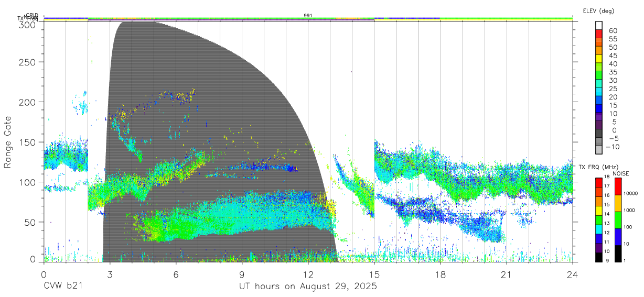Screen dimensions: 644x297
Task: Click the '12' UT hour tick label on x-axis
Action: pyautogui.click(x=308, y=274)
